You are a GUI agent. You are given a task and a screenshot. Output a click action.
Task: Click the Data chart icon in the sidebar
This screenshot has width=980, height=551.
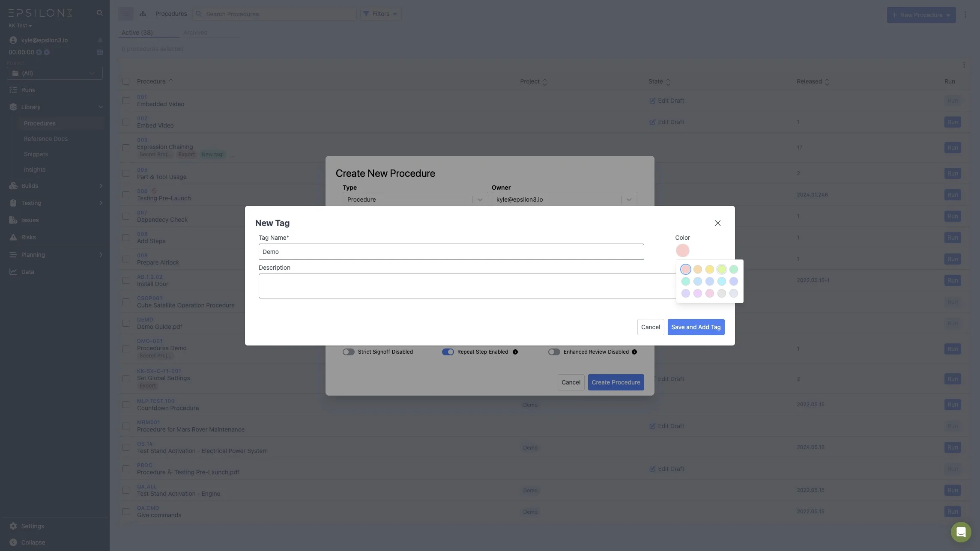pyautogui.click(x=13, y=272)
